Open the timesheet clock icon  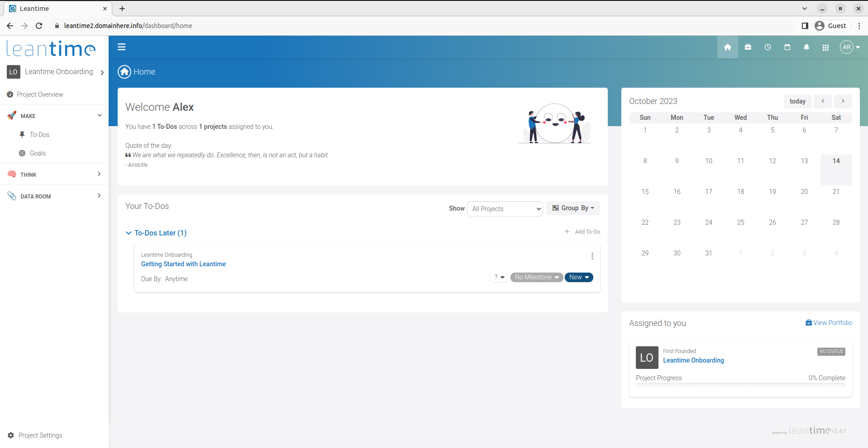click(768, 47)
